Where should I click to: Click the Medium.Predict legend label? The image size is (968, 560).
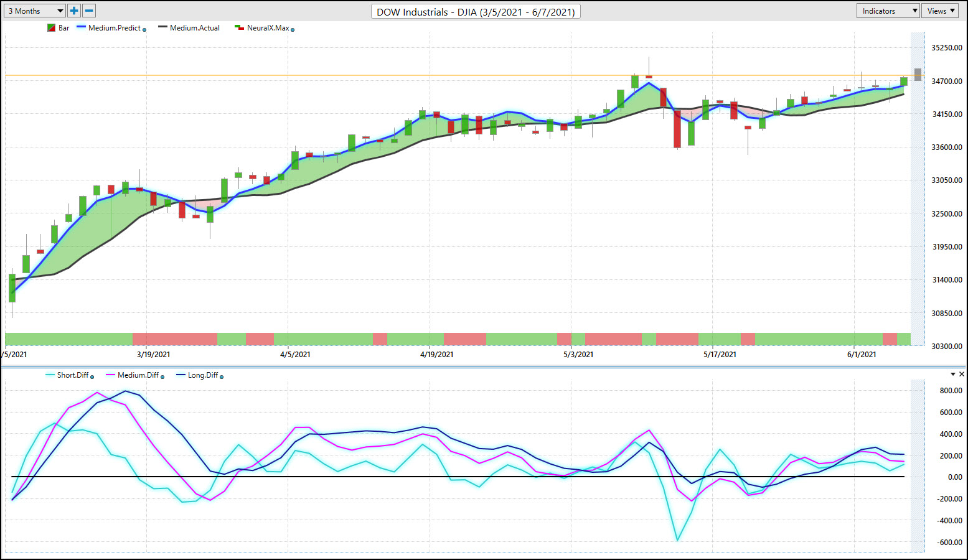click(115, 28)
